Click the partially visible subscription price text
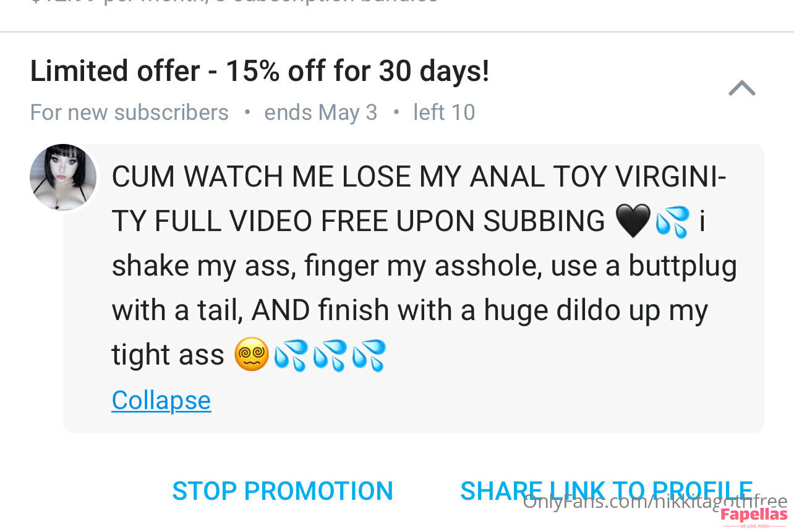Viewport: 794px width, 532px height. pyautogui.click(x=234, y=2)
